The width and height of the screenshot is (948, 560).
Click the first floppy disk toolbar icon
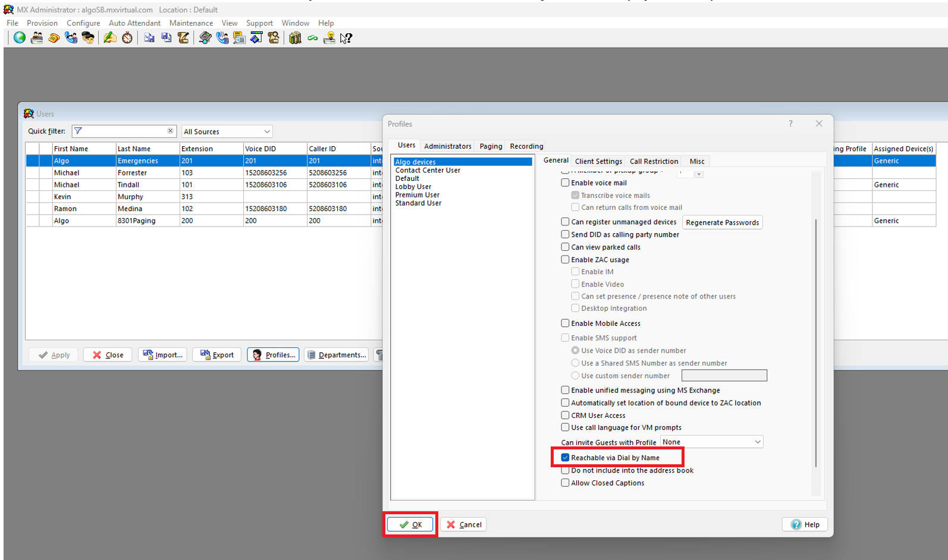[149, 38]
